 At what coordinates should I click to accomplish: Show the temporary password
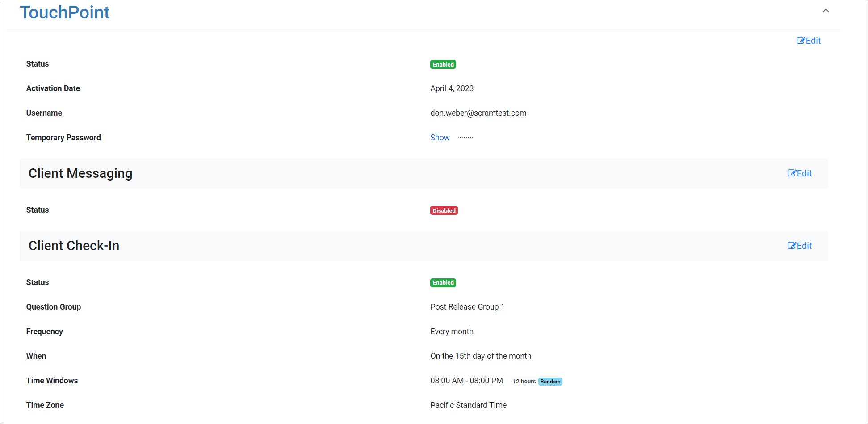click(440, 138)
